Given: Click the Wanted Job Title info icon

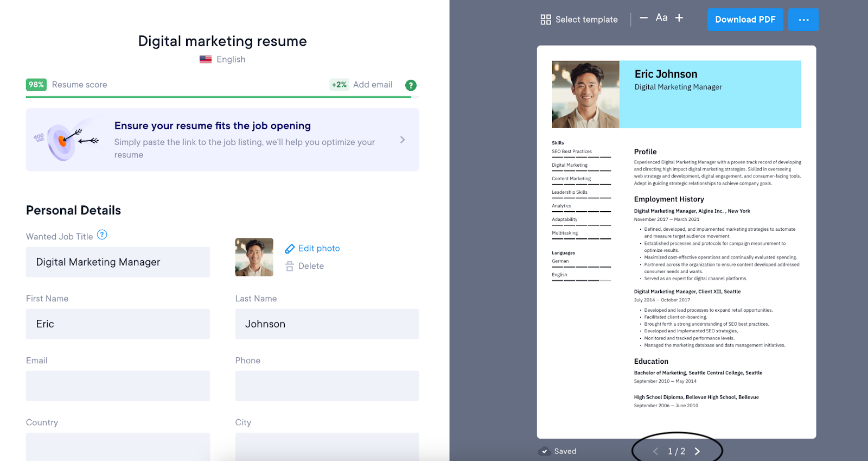Looking at the screenshot, I should [102, 235].
